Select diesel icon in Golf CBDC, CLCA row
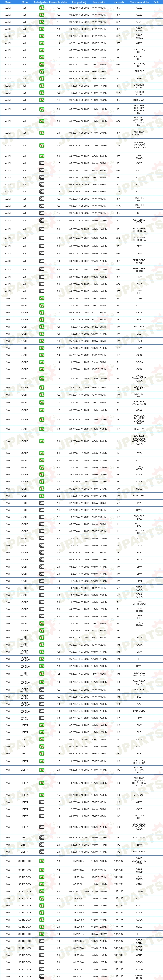The width and height of the screenshot is (163, 980). tap(42, 588)
